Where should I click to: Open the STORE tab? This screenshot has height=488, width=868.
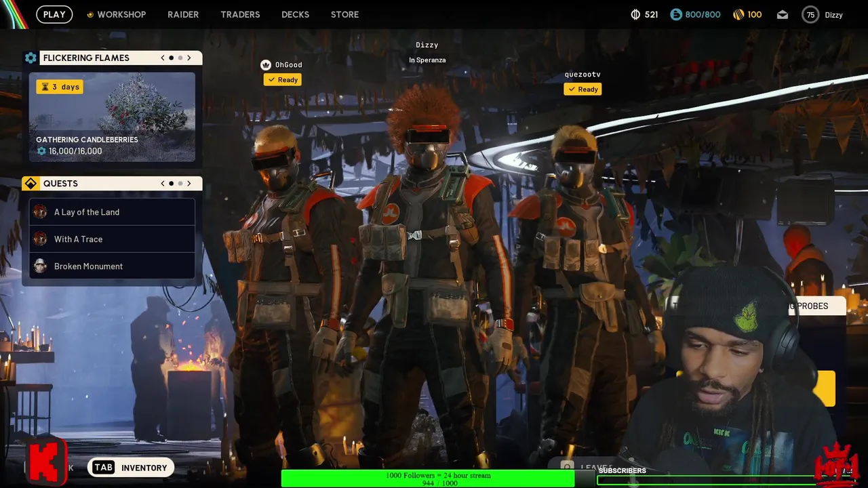coord(344,14)
